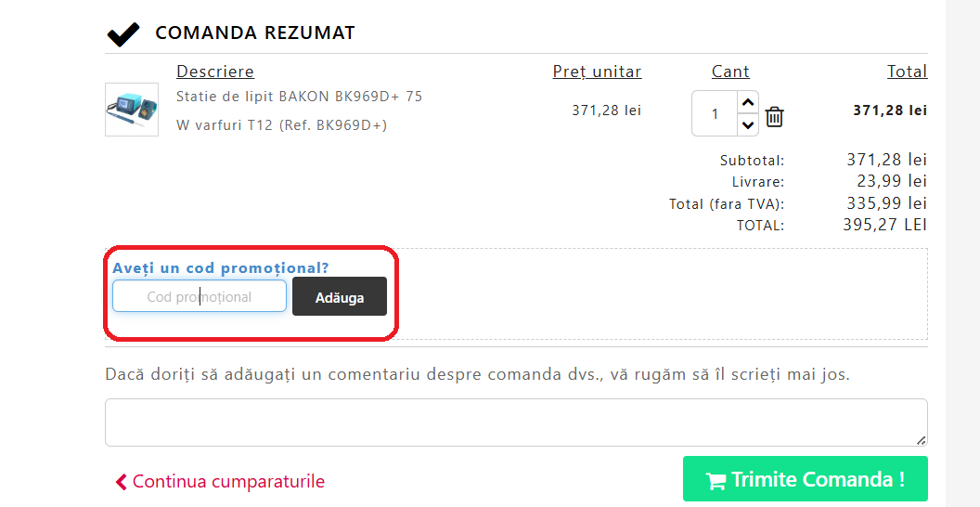Click the cart icon on Trimite Comanda
The height and width of the screenshot is (507, 980).
(x=715, y=481)
